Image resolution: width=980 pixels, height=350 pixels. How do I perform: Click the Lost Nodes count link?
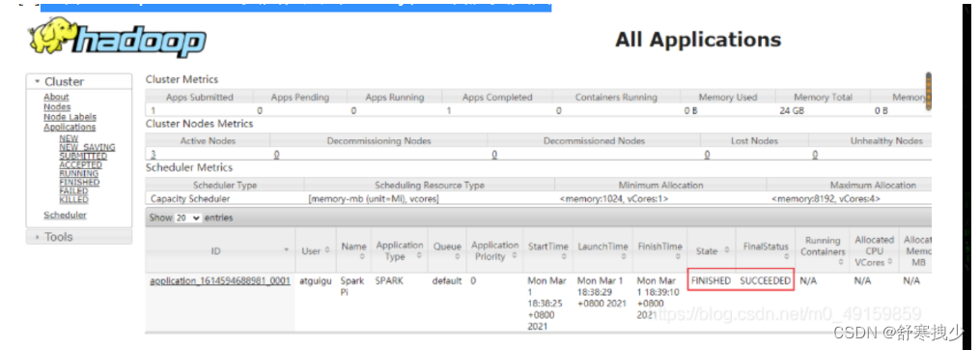click(707, 154)
